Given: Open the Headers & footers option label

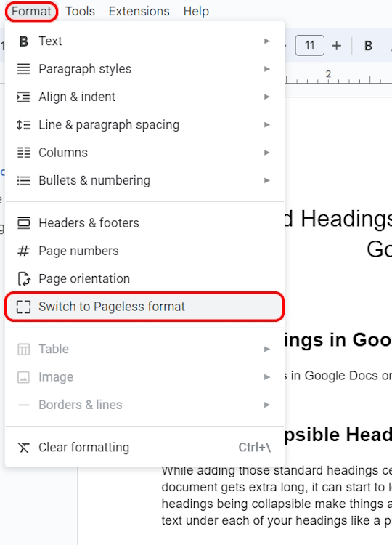Looking at the screenshot, I should coord(89,223).
